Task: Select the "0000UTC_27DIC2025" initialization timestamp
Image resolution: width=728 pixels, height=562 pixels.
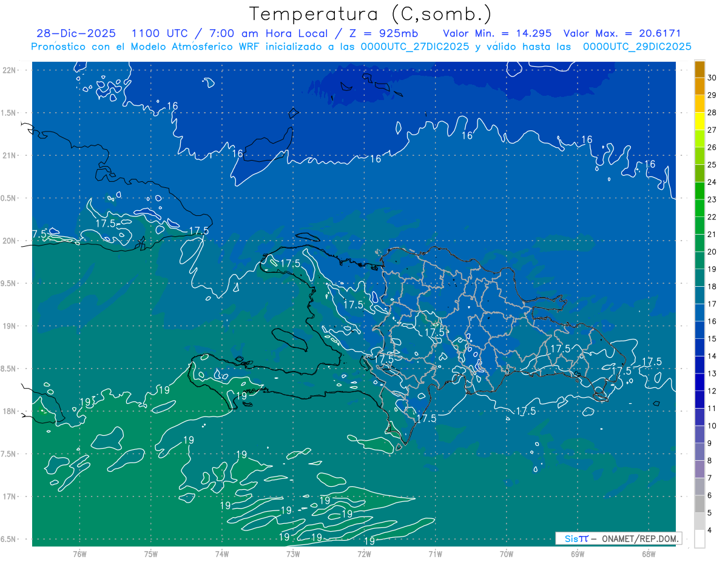Action: point(414,47)
